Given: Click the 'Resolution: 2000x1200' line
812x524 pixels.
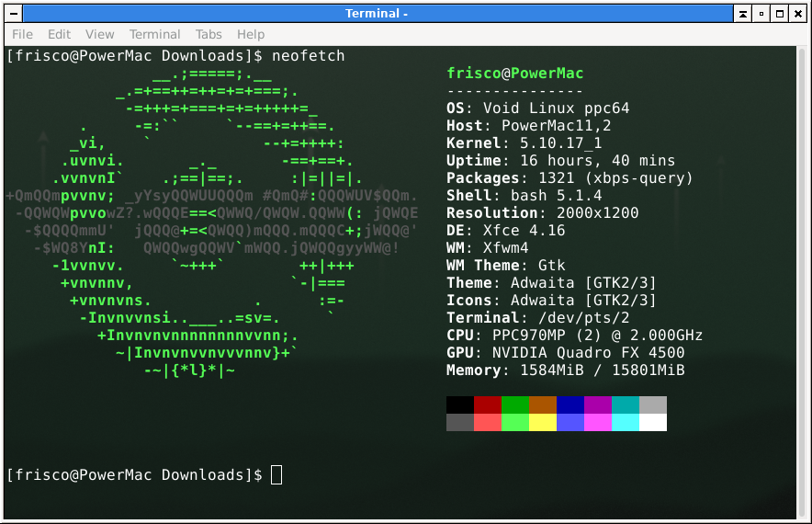Looking at the screenshot, I should click(543, 213).
